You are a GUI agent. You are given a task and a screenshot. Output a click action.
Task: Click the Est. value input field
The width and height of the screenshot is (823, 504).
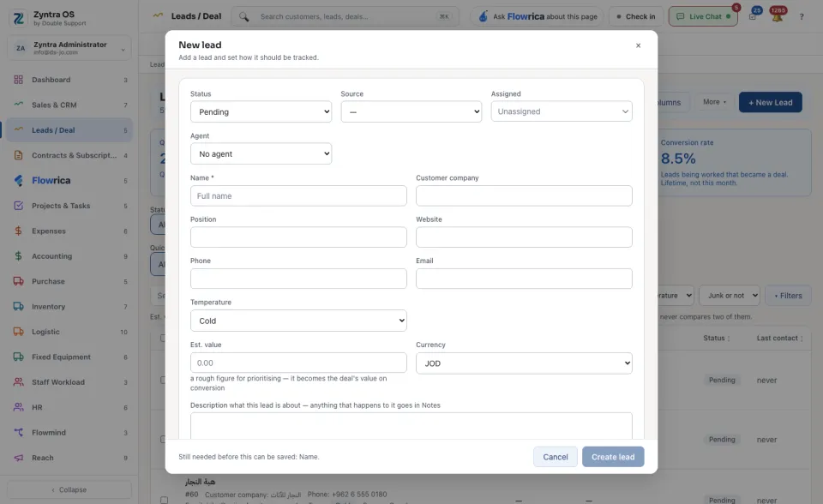pyautogui.click(x=298, y=363)
